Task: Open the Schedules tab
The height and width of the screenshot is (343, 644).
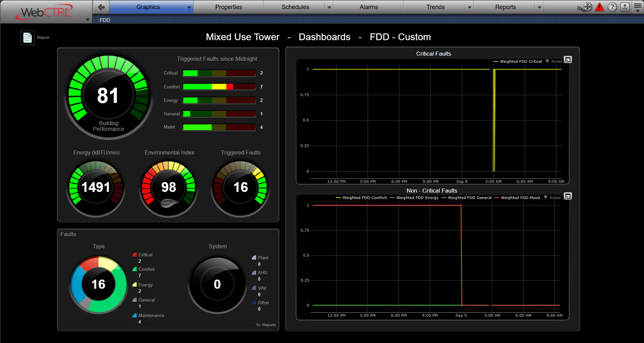Action: 295,7
